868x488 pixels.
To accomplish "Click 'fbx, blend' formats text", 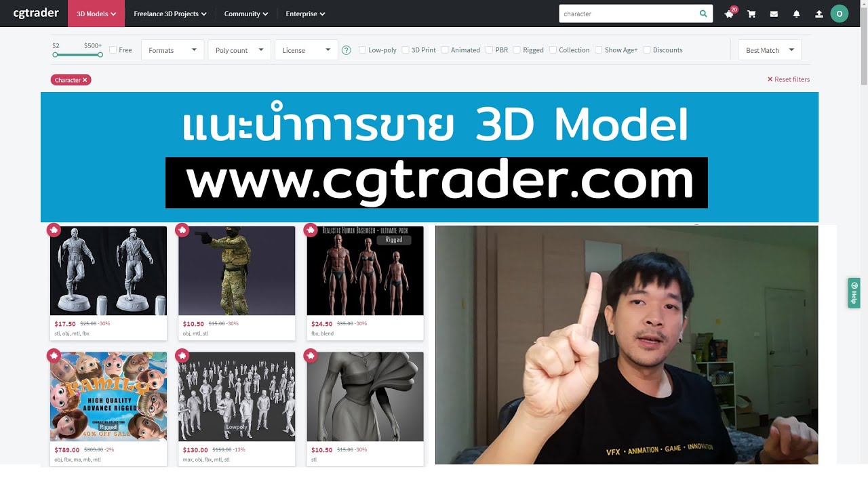I will (x=323, y=333).
